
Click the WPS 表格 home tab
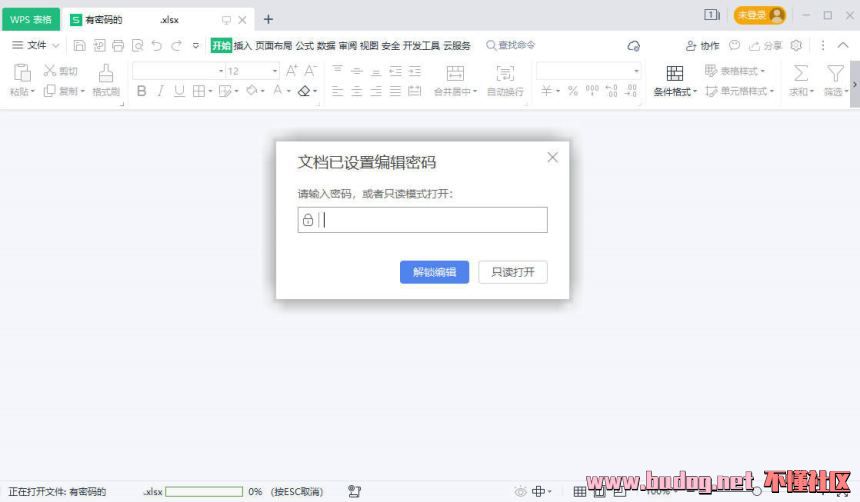[x=31, y=19]
